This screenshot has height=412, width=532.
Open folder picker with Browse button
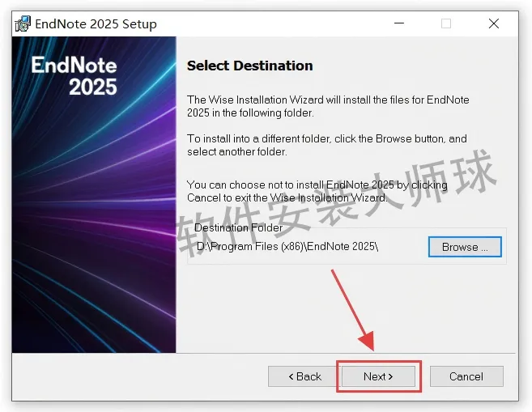coord(465,247)
